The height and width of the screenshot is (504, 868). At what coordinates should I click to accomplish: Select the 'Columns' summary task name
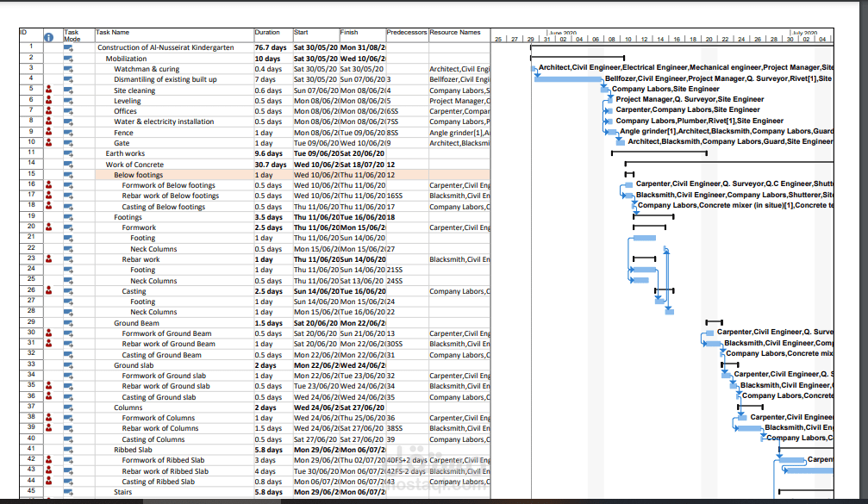click(128, 408)
